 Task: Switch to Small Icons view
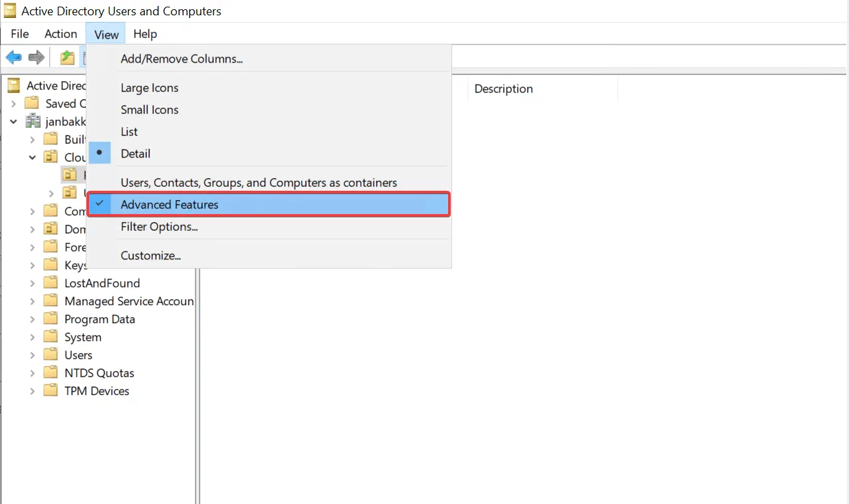[x=269, y=110]
